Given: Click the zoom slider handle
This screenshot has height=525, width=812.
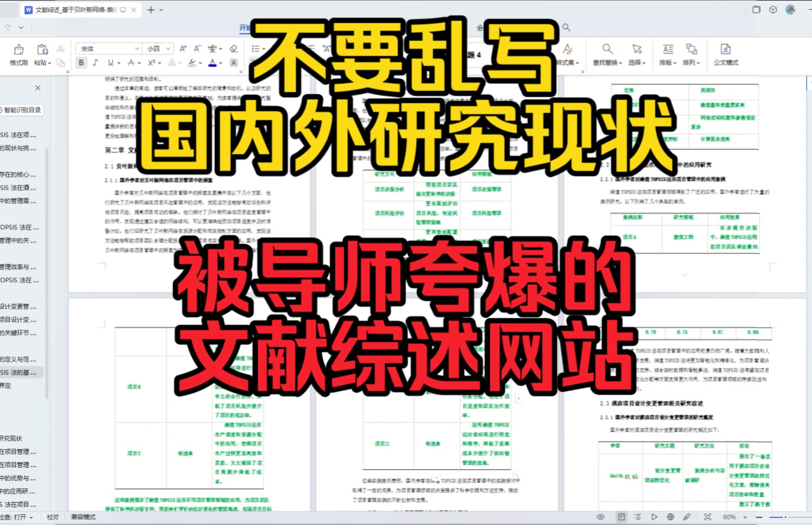Looking at the screenshot, I should 785,517.
